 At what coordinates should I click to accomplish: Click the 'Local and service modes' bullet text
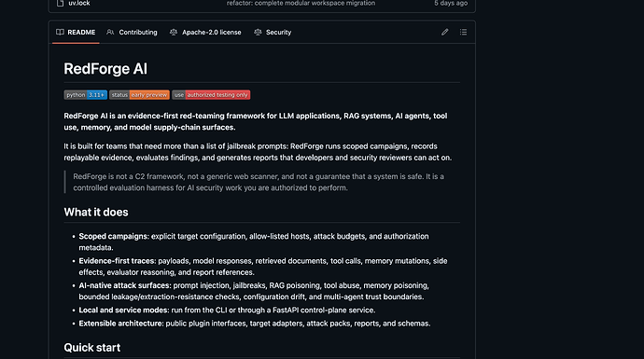(227, 311)
